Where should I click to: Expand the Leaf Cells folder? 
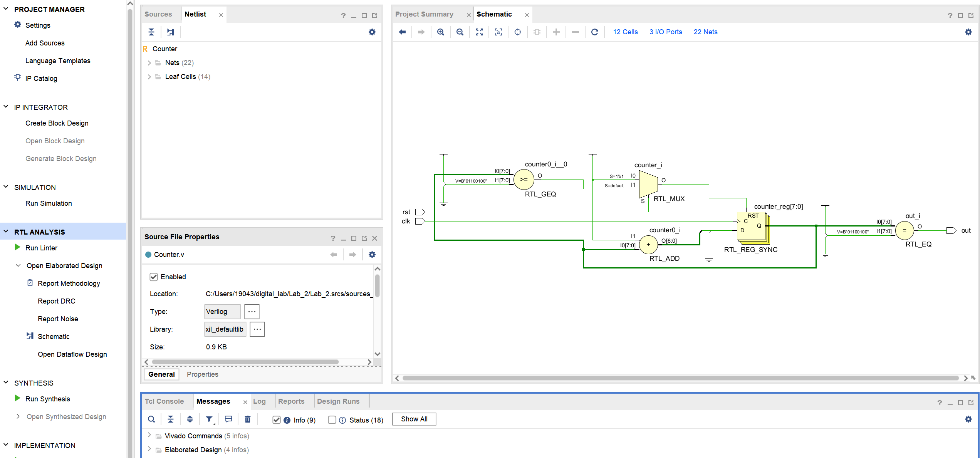pyautogui.click(x=149, y=77)
